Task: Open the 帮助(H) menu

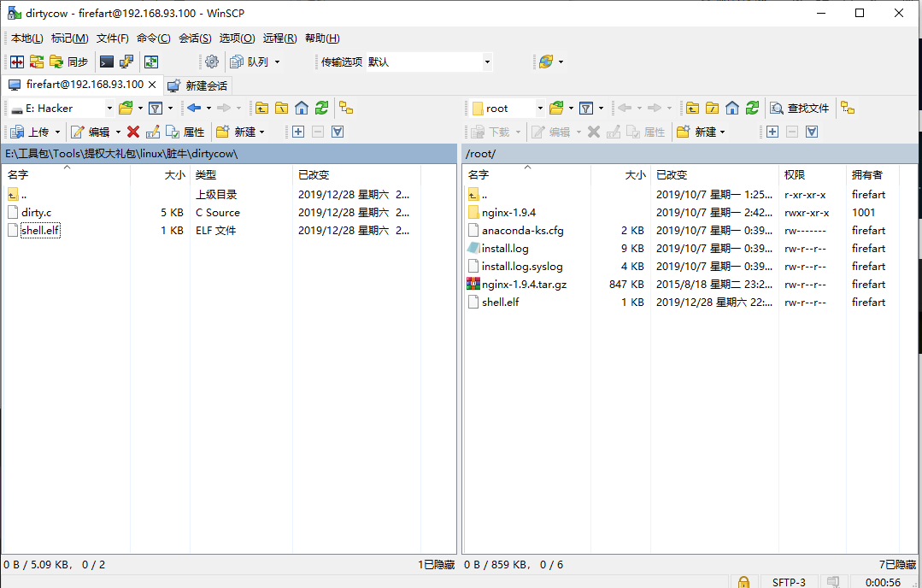Action: click(x=322, y=38)
